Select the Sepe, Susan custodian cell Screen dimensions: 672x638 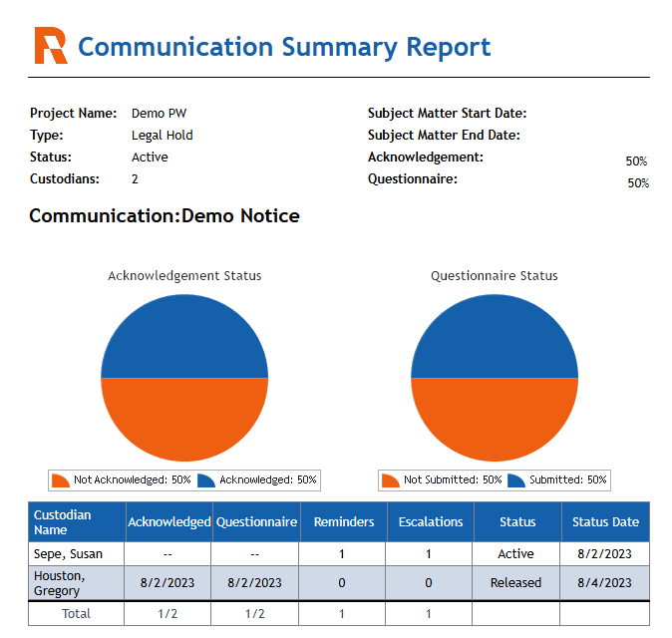pos(77,554)
